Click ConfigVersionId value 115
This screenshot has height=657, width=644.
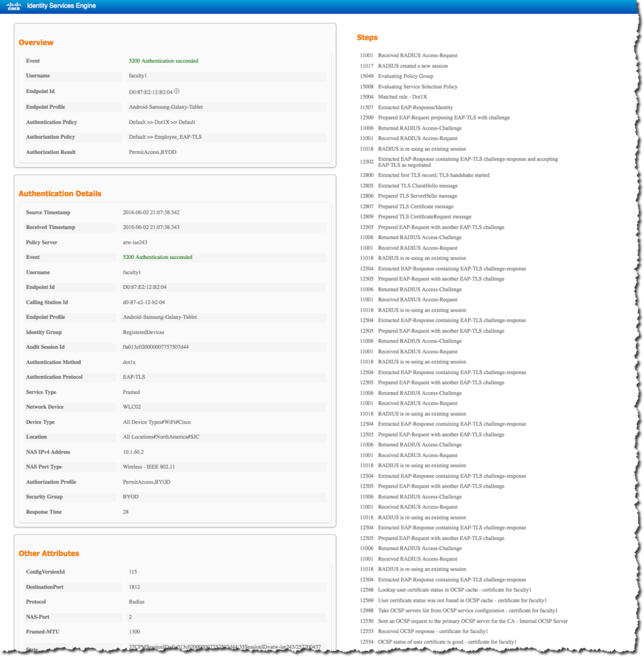(133, 572)
